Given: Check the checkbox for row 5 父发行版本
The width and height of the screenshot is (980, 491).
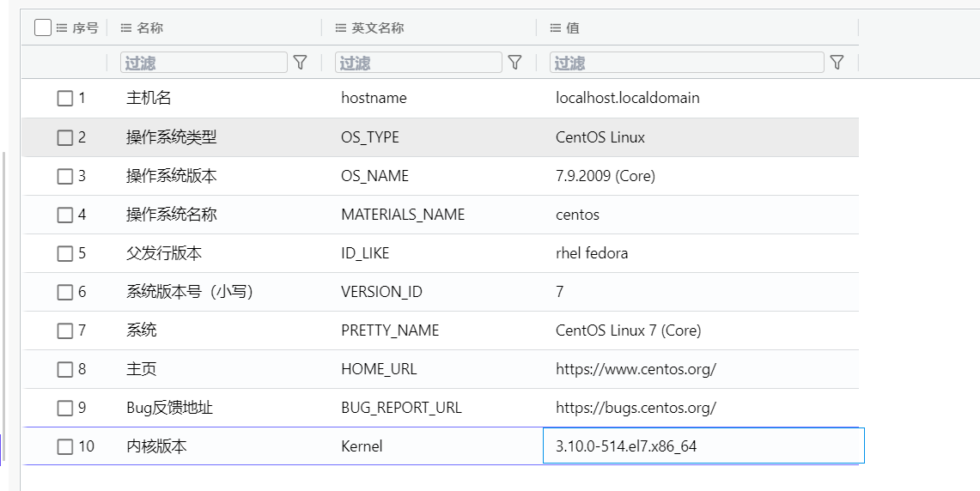Looking at the screenshot, I should click(x=65, y=253).
